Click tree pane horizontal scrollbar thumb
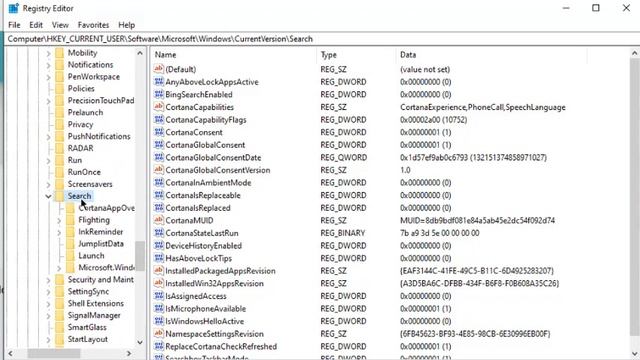Viewport: 640px width, 360px height. coord(54,353)
